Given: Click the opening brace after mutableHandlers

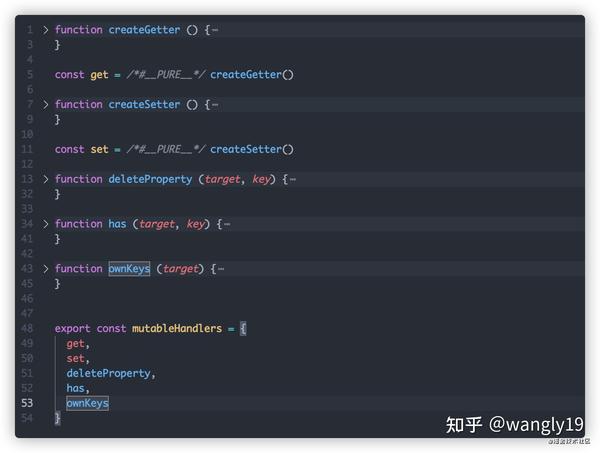Looking at the screenshot, I should tap(243, 329).
